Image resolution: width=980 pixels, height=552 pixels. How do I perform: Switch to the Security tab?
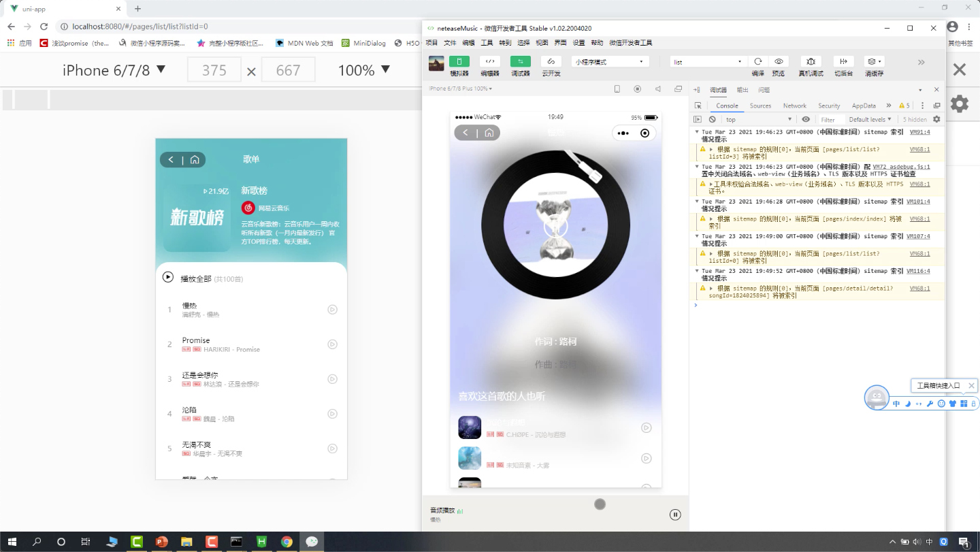[x=829, y=105]
